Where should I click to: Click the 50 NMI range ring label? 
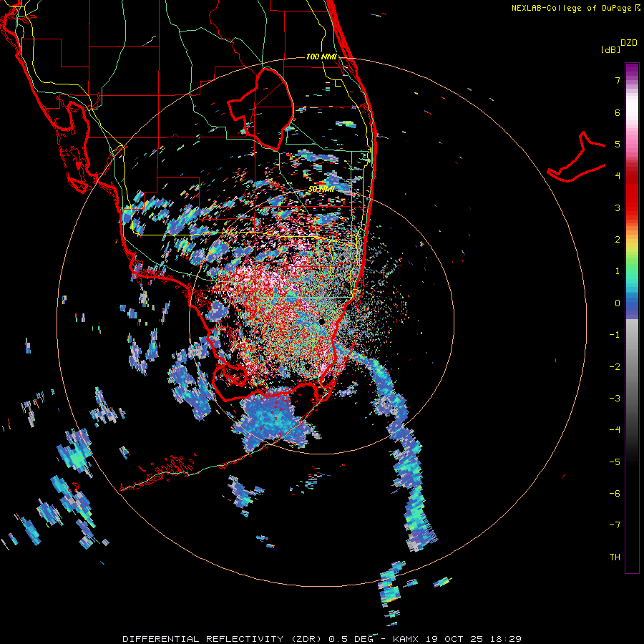[x=321, y=189]
